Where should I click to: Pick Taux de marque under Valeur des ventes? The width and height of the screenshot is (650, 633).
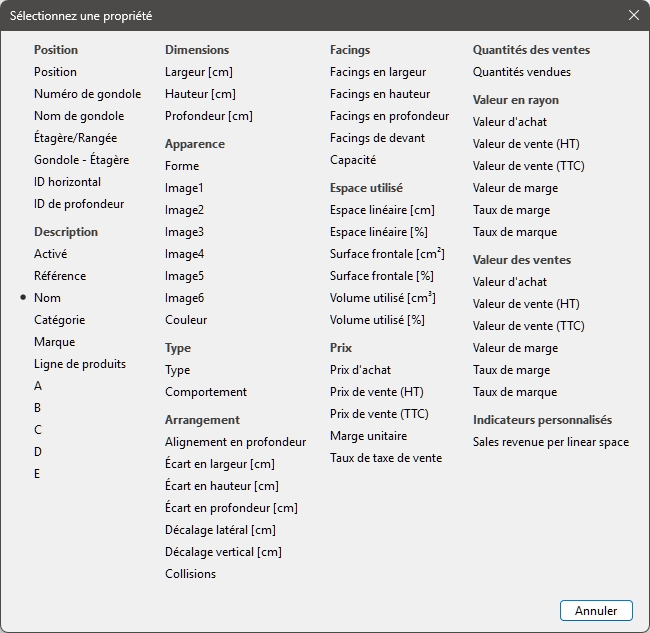[x=514, y=392]
